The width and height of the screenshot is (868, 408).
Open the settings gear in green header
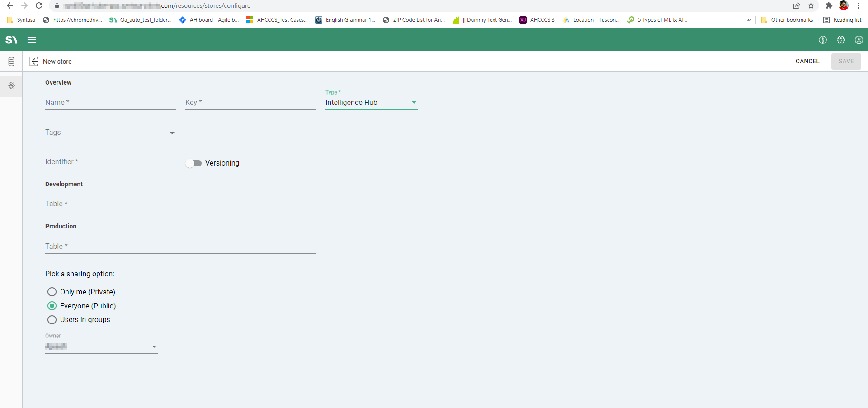[x=840, y=40]
